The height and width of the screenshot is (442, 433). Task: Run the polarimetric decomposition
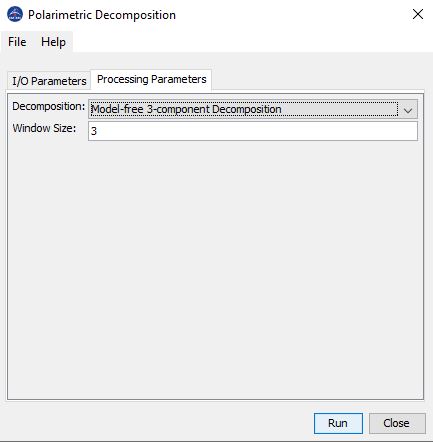[338, 423]
